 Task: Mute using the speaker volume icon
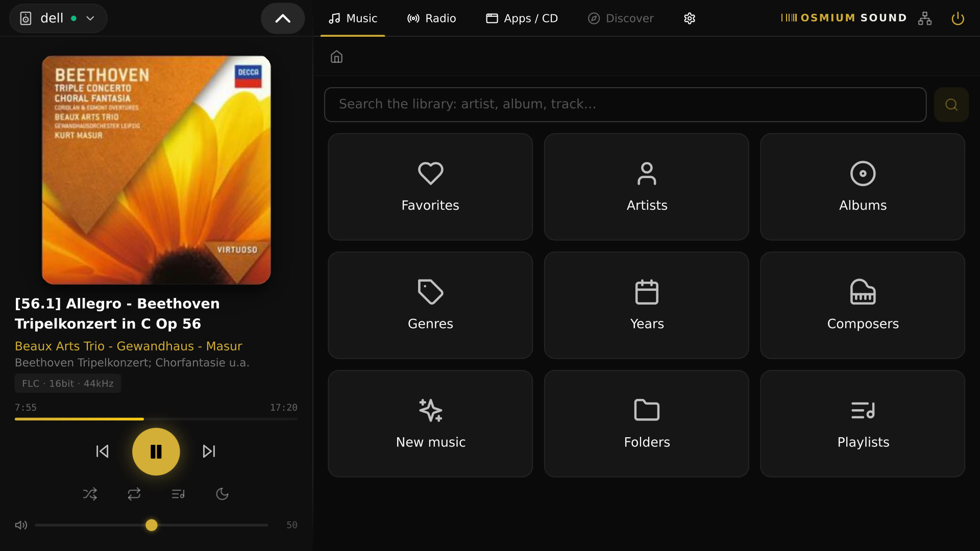[21, 525]
